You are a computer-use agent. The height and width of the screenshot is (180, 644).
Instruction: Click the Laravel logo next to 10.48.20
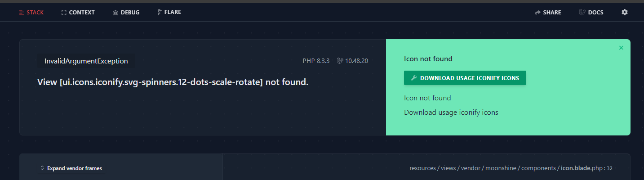coord(341,60)
